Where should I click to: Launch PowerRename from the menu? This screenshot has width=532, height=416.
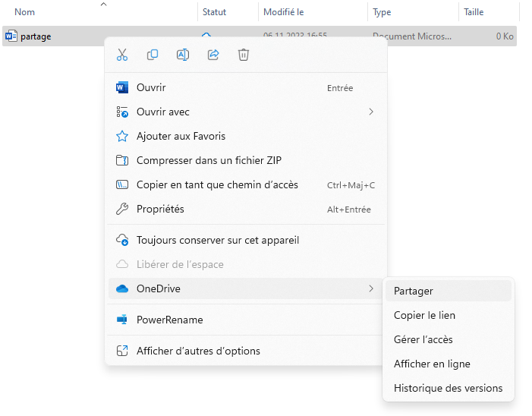click(x=169, y=320)
